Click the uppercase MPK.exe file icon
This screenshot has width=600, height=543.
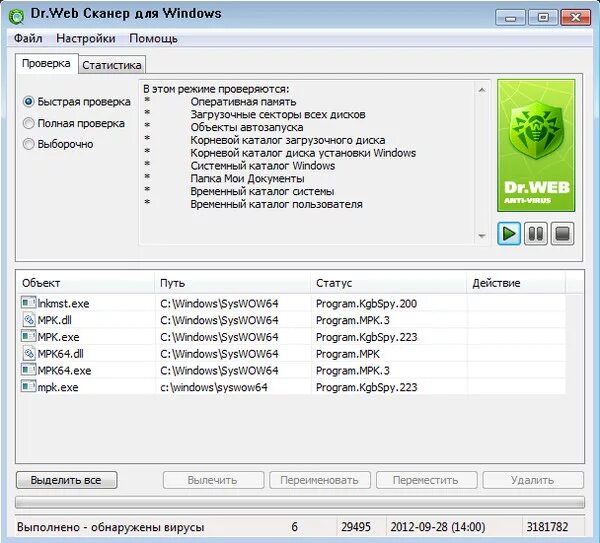click(28, 336)
